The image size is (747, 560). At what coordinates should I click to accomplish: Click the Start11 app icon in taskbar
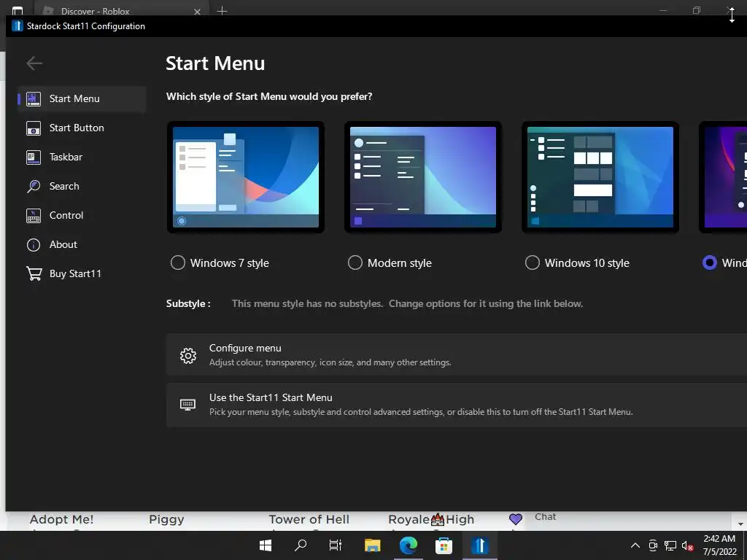click(480, 545)
